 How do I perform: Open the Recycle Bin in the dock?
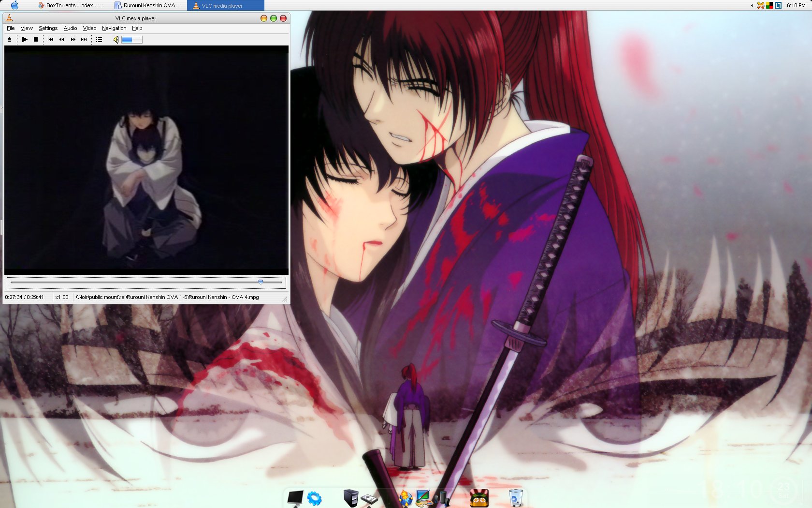(x=516, y=498)
